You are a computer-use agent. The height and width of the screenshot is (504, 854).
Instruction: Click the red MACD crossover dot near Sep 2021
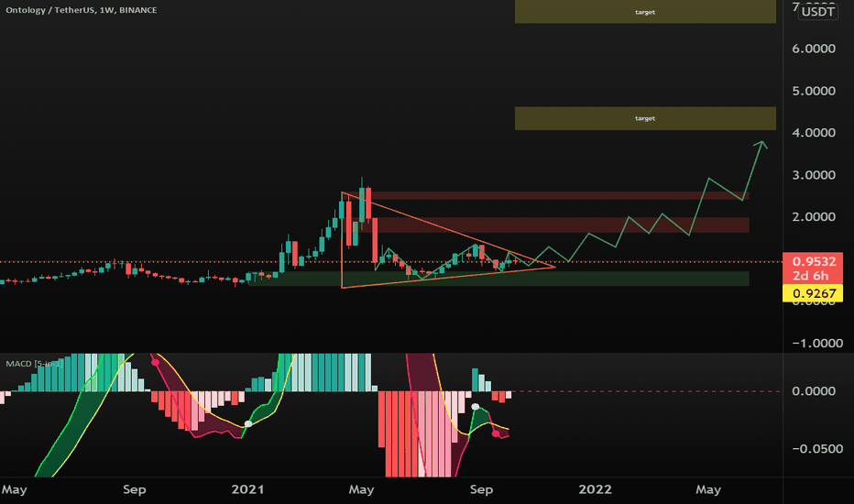click(x=496, y=433)
